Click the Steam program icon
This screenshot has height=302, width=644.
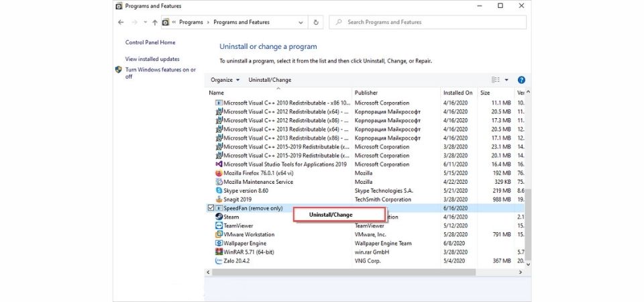point(219,217)
